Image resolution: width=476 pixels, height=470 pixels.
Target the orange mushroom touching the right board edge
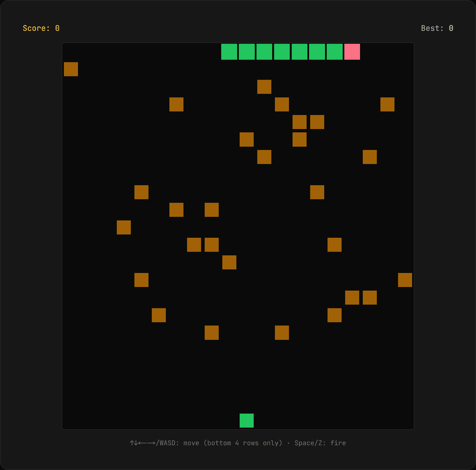(405, 280)
